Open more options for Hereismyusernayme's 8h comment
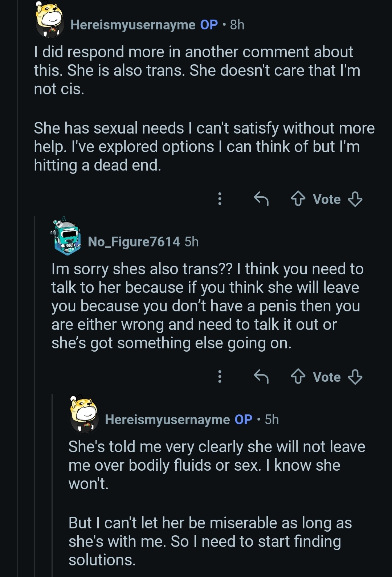The height and width of the screenshot is (577, 392). point(220,199)
